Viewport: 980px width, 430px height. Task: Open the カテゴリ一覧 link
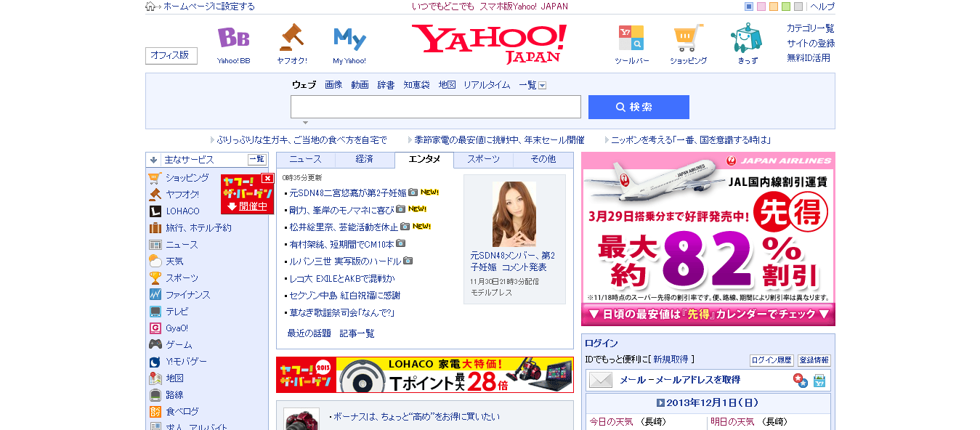pyautogui.click(x=811, y=28)
